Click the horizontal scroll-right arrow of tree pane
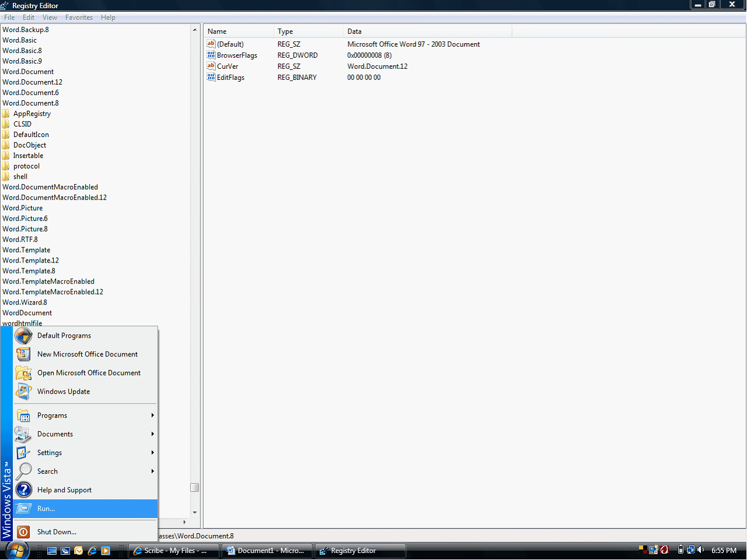The width and height of the screenshot is (747, 560). 185,522
